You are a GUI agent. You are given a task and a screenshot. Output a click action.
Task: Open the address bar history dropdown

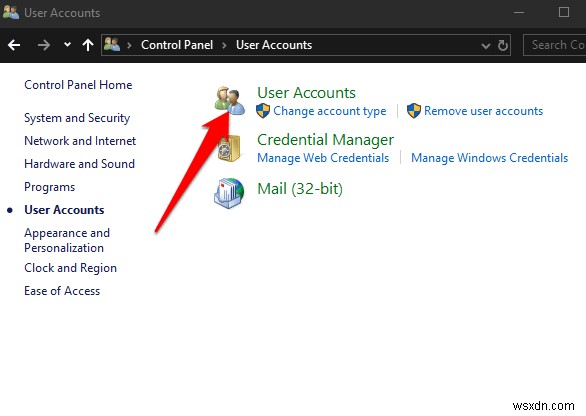pos(485,46)
